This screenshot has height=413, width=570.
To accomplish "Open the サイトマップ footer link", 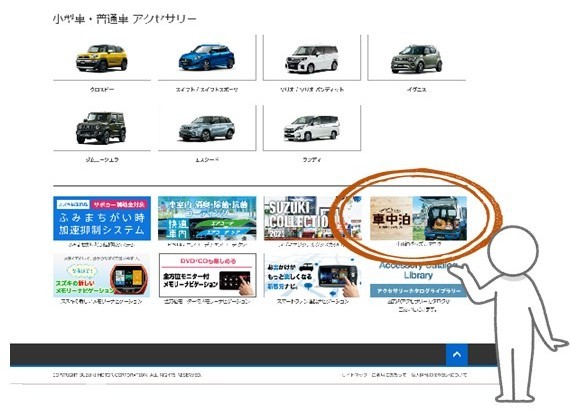I will (354, 375).
